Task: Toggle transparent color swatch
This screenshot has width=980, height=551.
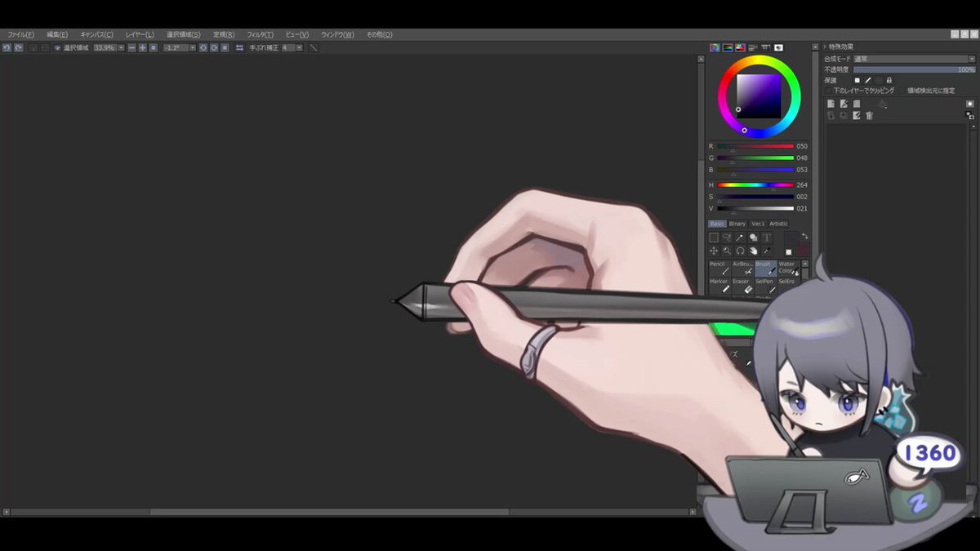Action: (x=788, y=252)
